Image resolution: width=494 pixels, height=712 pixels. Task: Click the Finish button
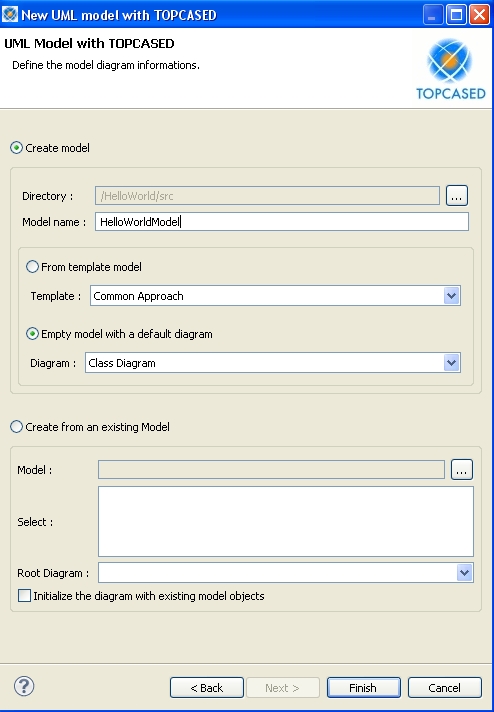point(364,687)
